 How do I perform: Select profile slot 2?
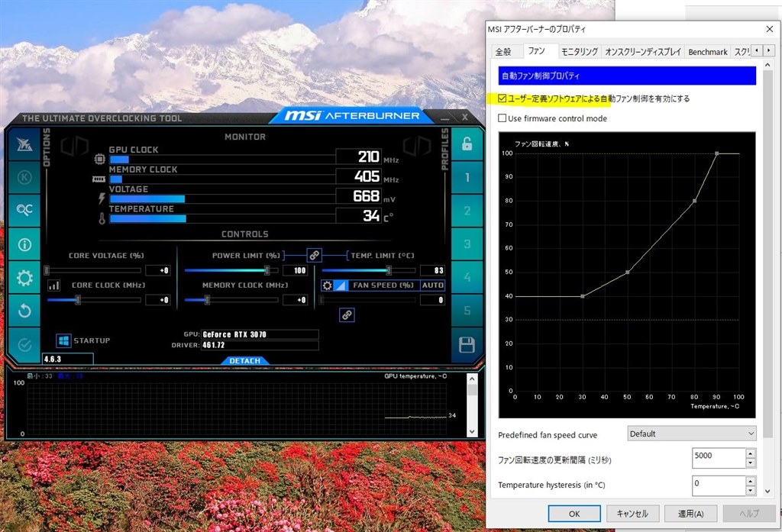click(467, 210)
